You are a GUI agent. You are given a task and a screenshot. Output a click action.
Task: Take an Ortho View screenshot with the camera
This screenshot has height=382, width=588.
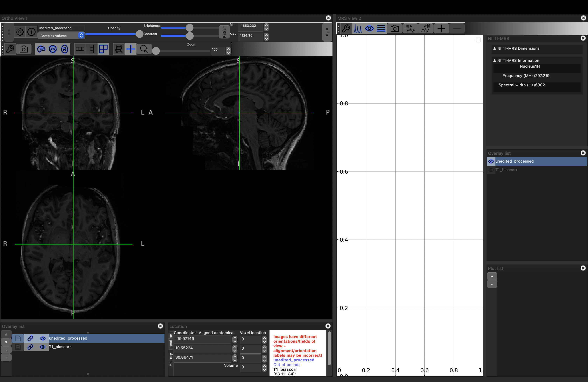click(x=24, y=49)
